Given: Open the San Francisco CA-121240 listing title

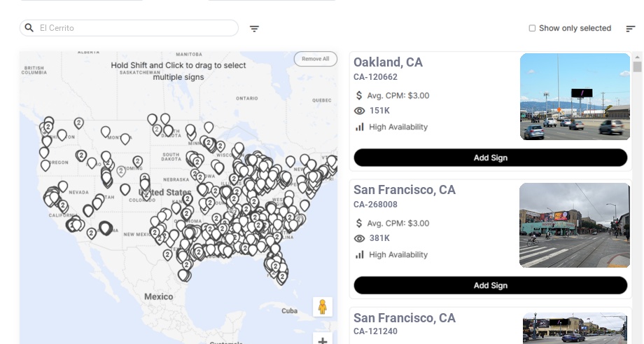Looking at the screenshot, I should (x=405, y=319).
